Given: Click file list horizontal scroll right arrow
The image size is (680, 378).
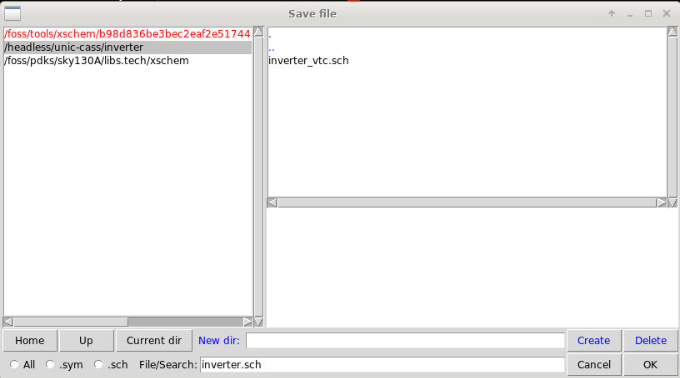Looking at the screenshot, I should click(x=661, y=202).
